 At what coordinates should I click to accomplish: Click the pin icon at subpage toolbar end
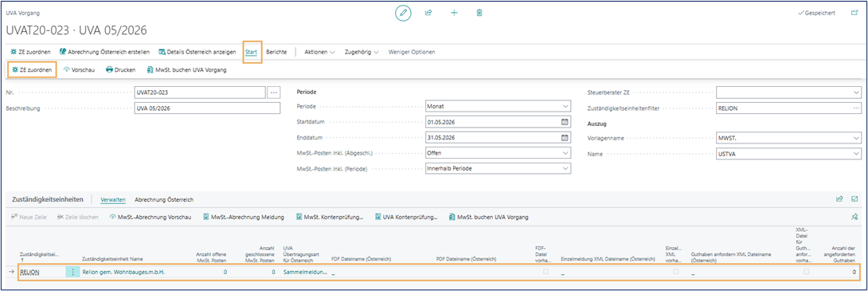point(854,218)
